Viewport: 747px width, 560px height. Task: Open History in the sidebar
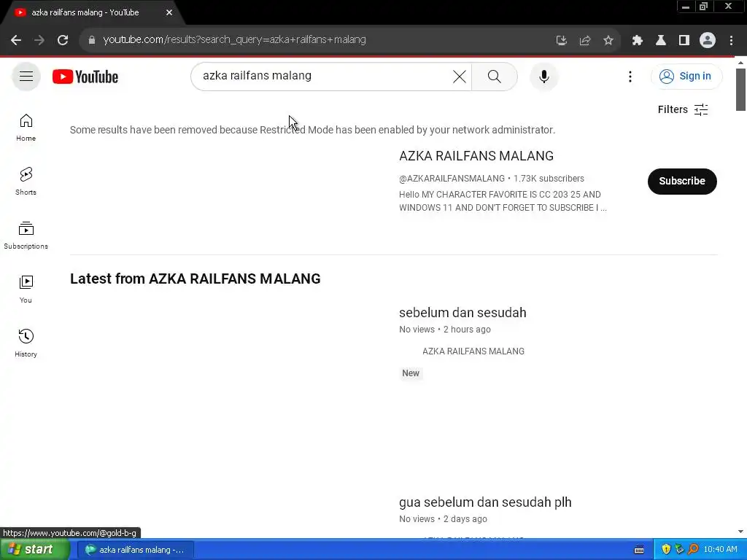[26, 343]
